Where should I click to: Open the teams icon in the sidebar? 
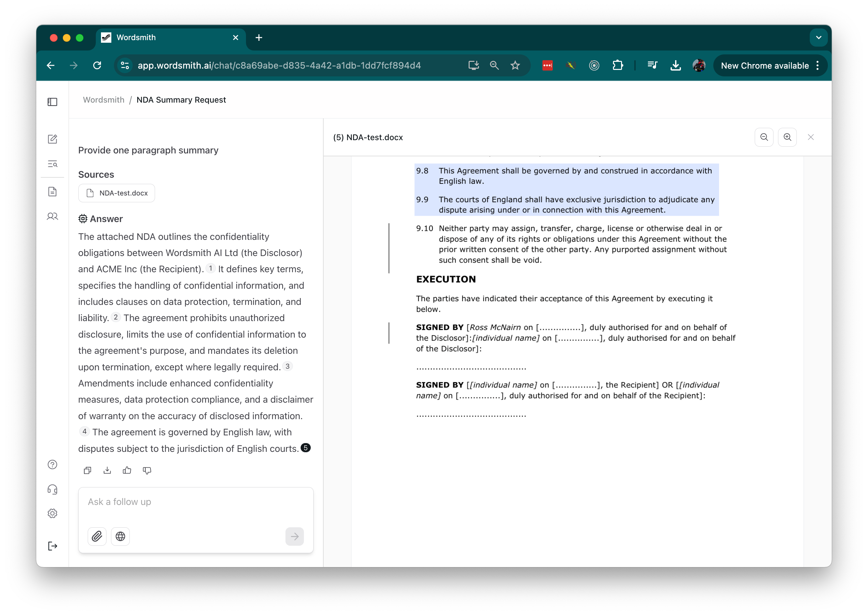pos(53,216)
